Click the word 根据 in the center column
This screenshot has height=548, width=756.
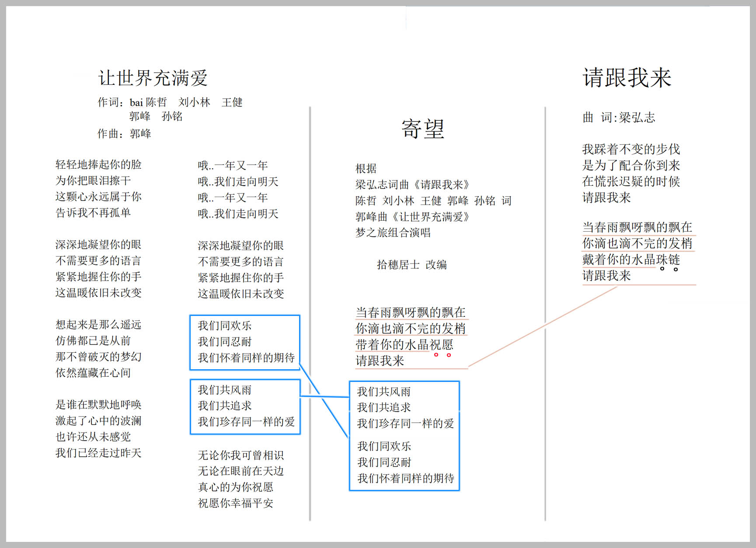point(366,169)
